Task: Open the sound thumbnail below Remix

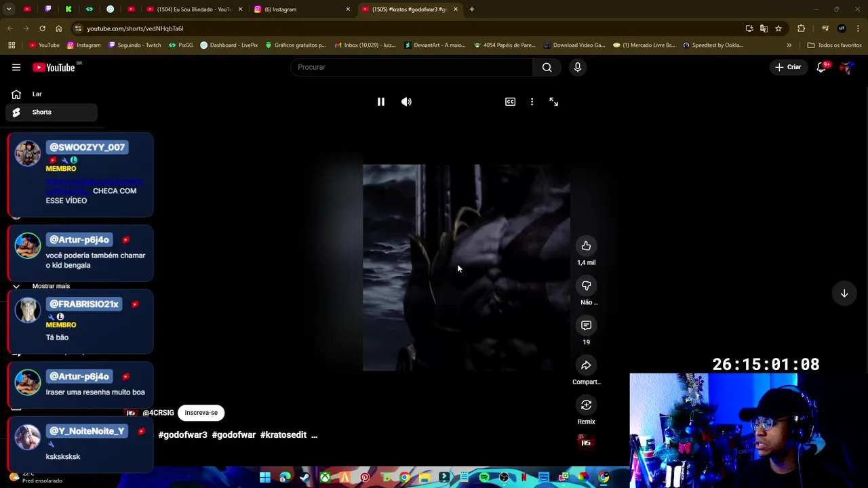Action: tap(586, 443)
